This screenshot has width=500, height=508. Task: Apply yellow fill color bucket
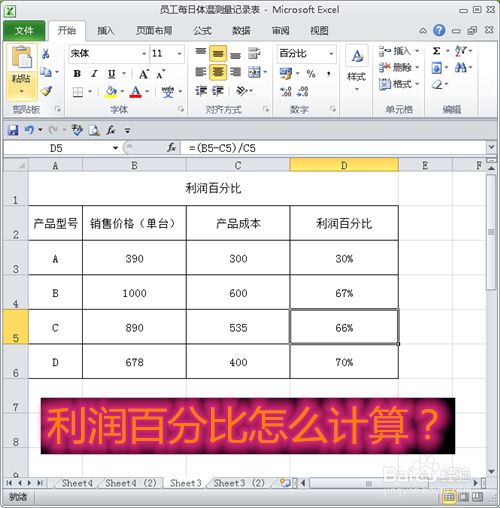click(x=111, y=92)
